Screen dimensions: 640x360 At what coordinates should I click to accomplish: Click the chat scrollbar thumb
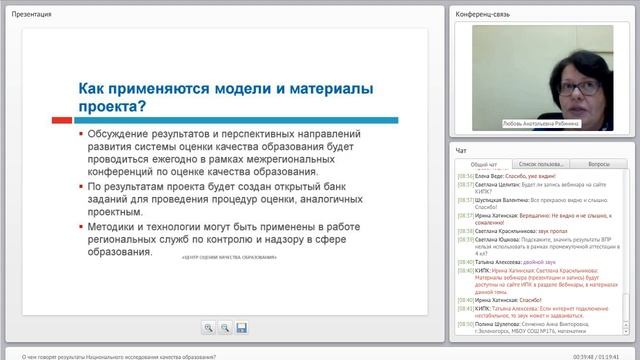click(626, 307)
